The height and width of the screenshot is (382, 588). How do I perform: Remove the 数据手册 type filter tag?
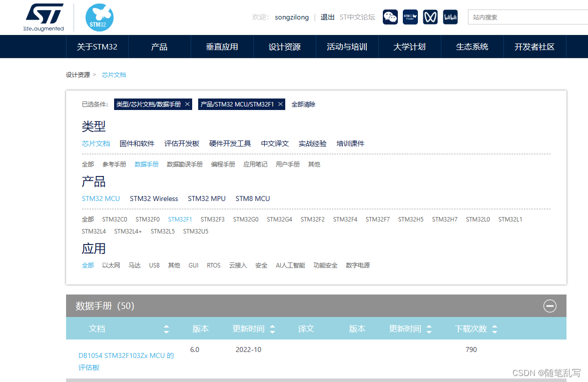[x=187, y=104]
